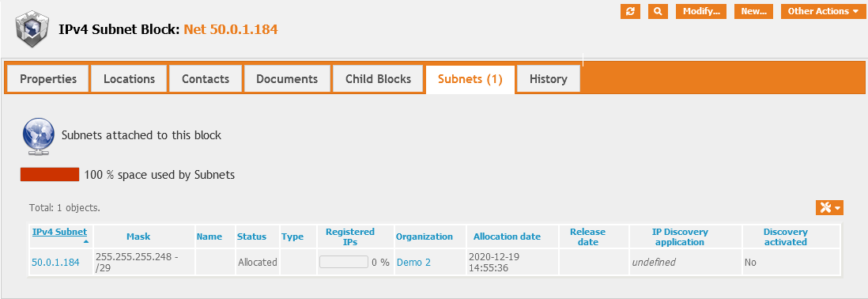Viewport: 868px width, 299px height.
Task: Open the table tools wrench icon menu
Action: 829,207
